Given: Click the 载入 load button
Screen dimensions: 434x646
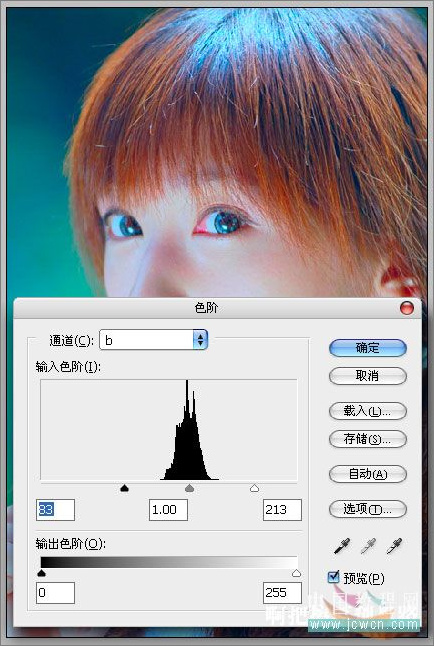Looking at the screenshot, I should click(x=368, y=411).
